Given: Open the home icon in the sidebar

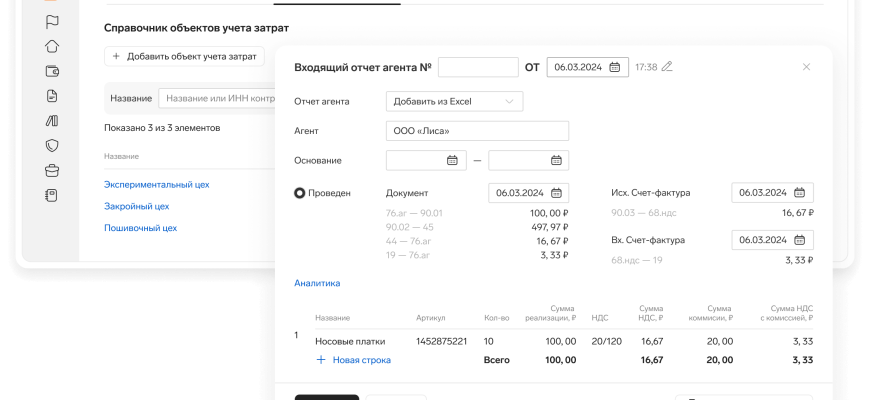Looking at the screenshot, I should pos(52,46).
